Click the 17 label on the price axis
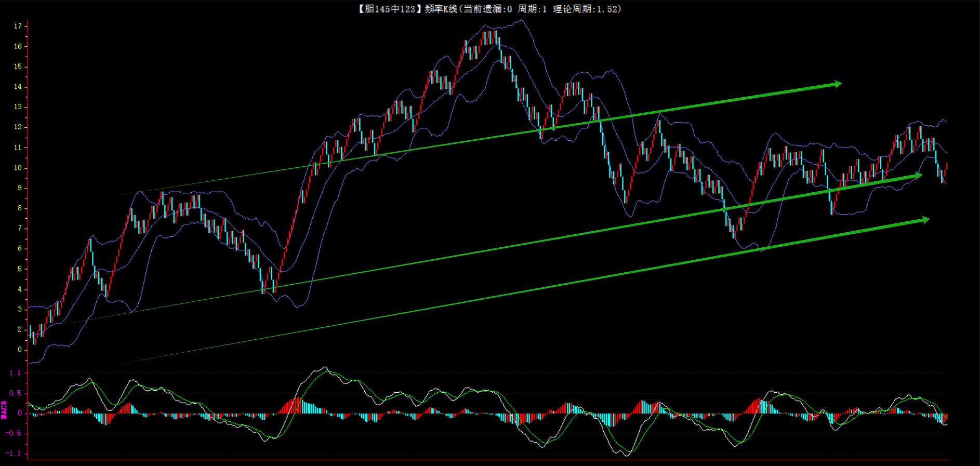The width and height of the screenshot is (980, 466). pos(18,26)
